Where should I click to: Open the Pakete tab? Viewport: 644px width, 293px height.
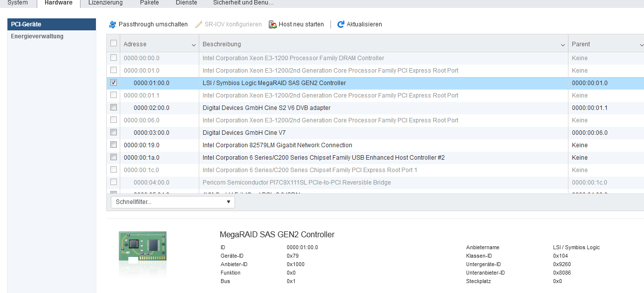[x=149, y=3]
